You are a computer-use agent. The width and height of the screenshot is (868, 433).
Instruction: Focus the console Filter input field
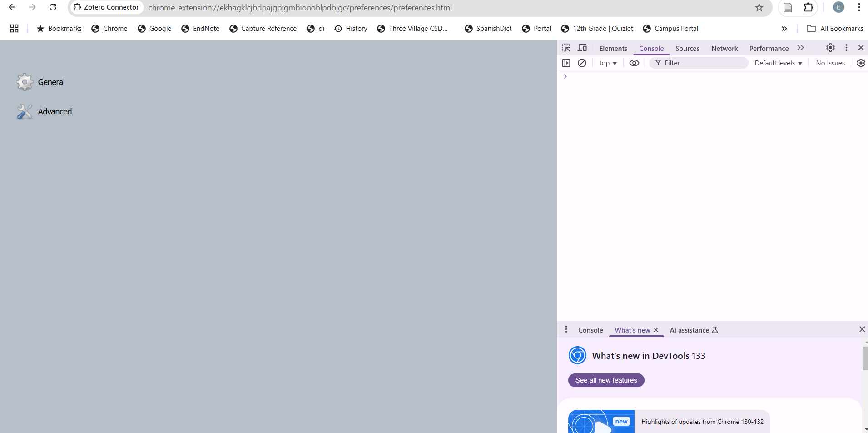699,63
